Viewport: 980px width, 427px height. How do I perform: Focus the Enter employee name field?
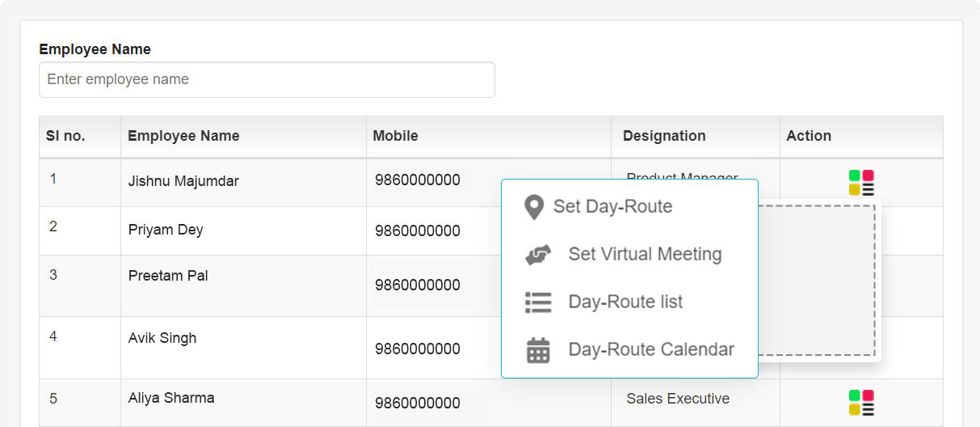tap(267, 80)
